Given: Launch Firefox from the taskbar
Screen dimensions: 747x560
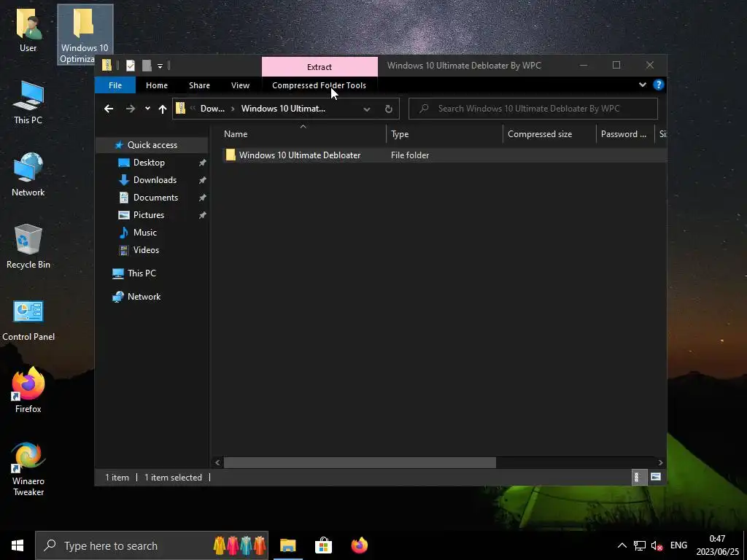Looking at the screenshot, I should (359, 545).
